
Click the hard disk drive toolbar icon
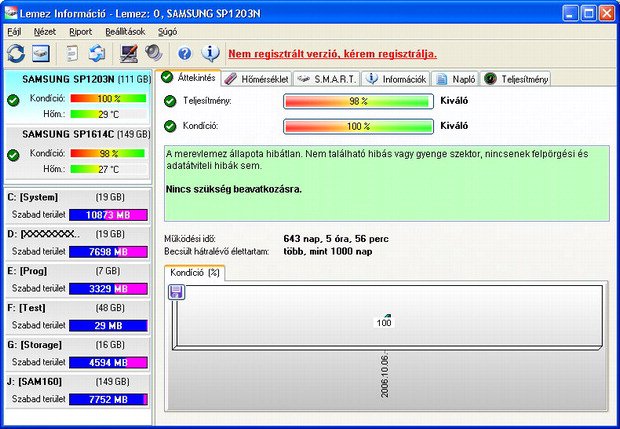41,53
